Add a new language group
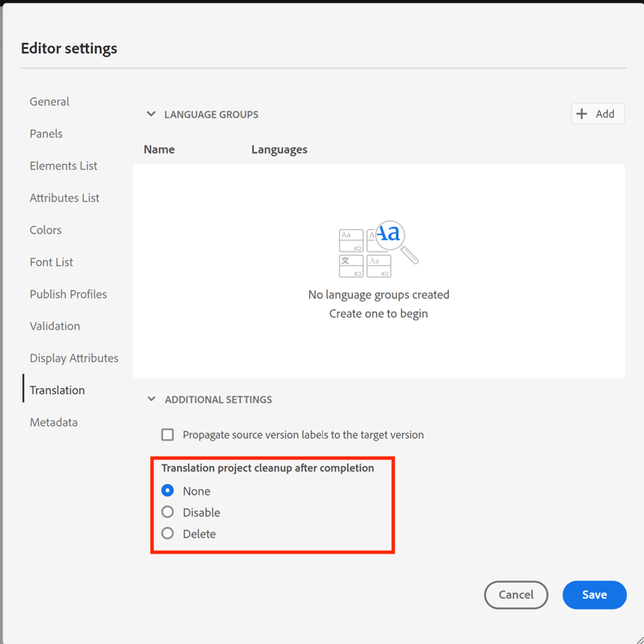644x644 pixels. [x=598, y=113]
